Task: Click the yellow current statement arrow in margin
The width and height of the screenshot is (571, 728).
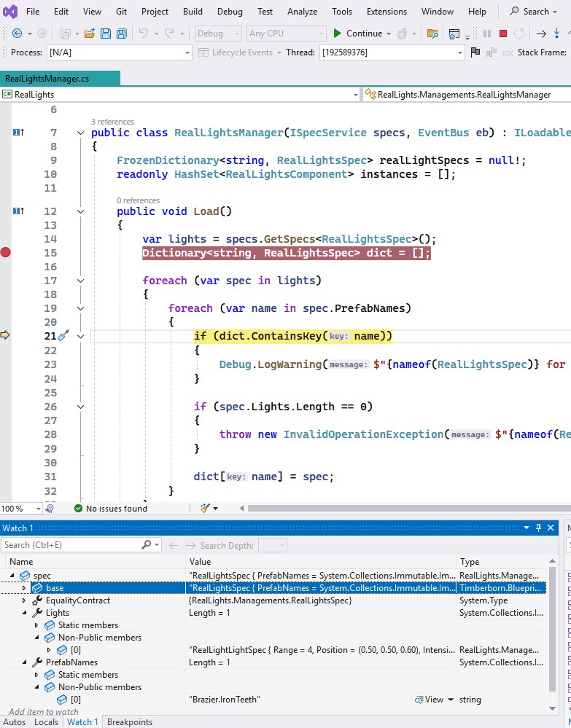Action: point(5,335)
